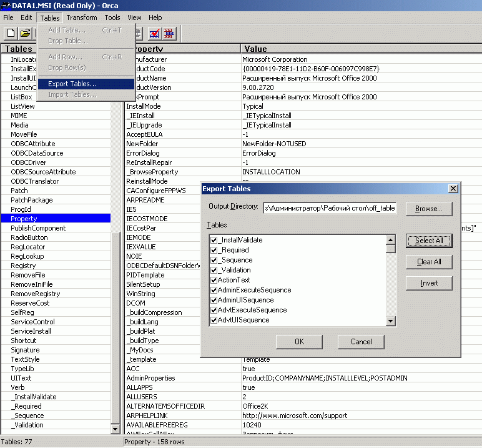Click the Tables menu header
The width and height of the screenshot is (482, 448).
(50, 18)
